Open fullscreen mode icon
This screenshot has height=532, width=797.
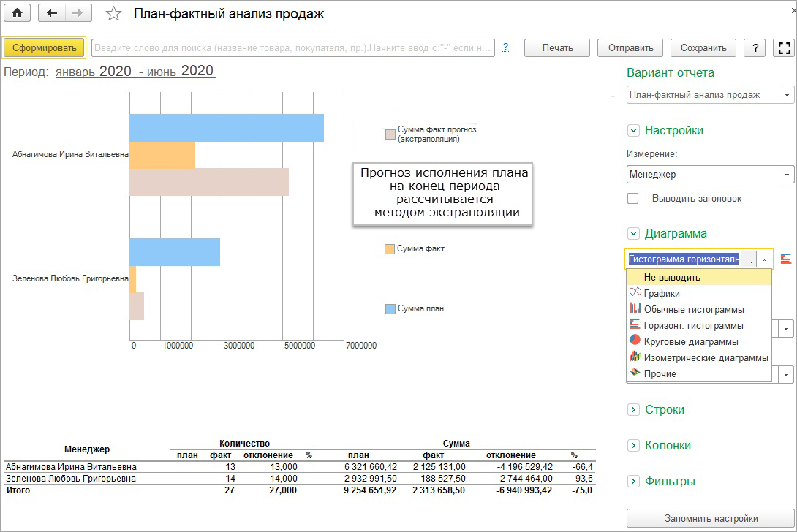click(785, 47)
